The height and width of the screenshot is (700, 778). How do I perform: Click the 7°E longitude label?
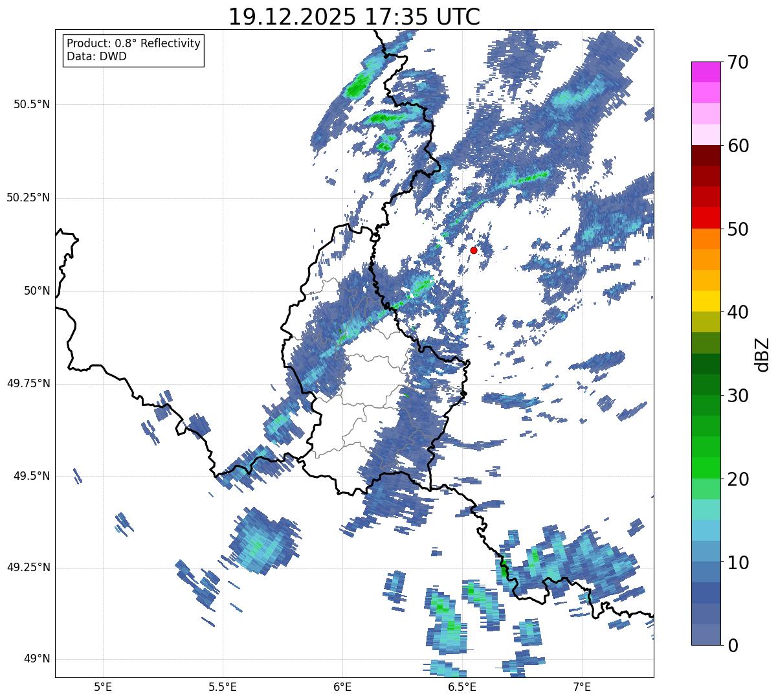(x=582, y=687)
